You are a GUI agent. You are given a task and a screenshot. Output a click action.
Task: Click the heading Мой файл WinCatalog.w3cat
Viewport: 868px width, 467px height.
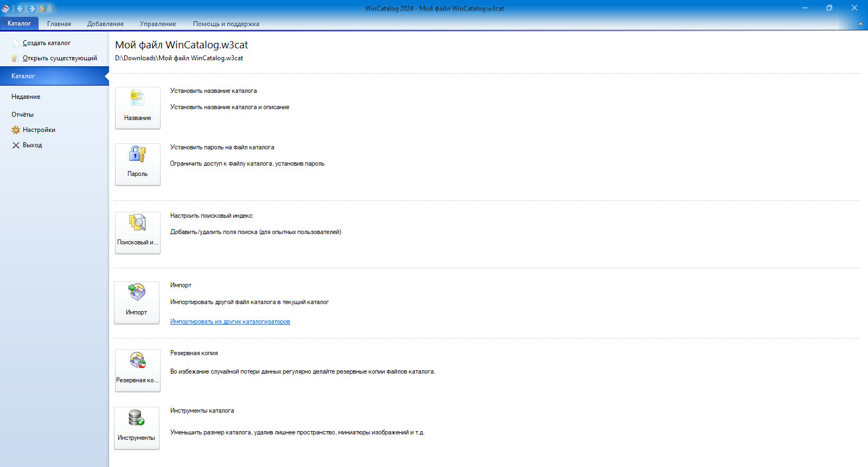(x=182, y=45)
